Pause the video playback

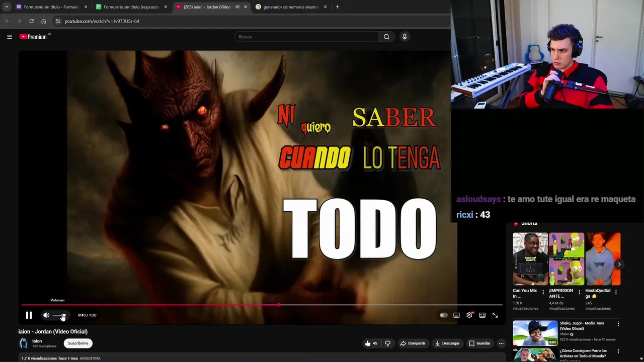point(29,315)
